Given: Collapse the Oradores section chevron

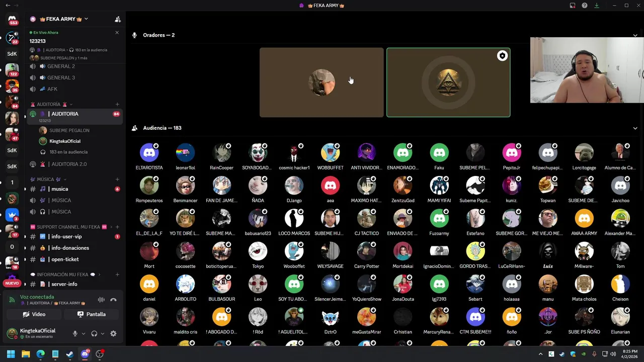Looking at the screenshot, I should [x=635, y=35].
